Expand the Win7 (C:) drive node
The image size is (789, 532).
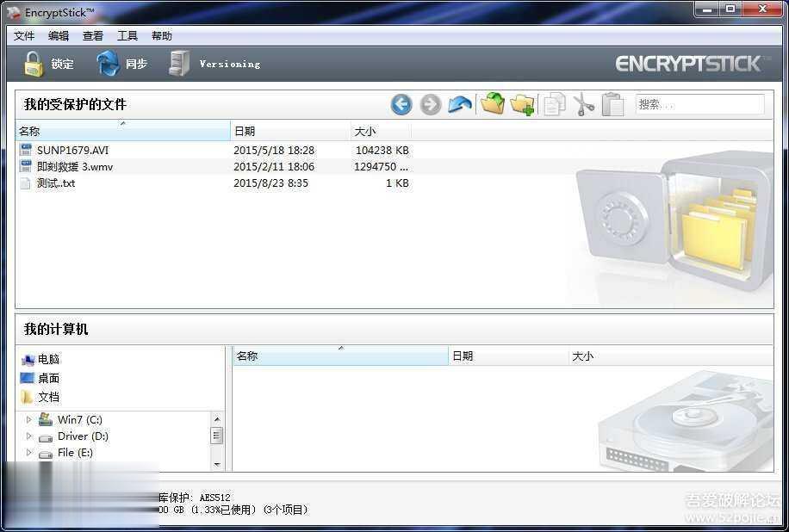[x=28, y=419]
